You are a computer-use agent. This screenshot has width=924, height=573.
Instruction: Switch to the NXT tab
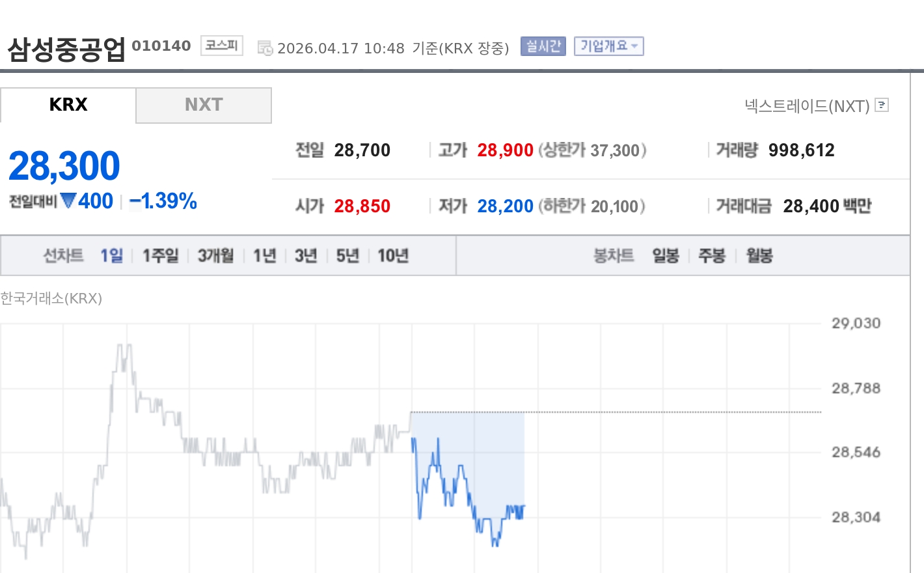tap(204, 105)
